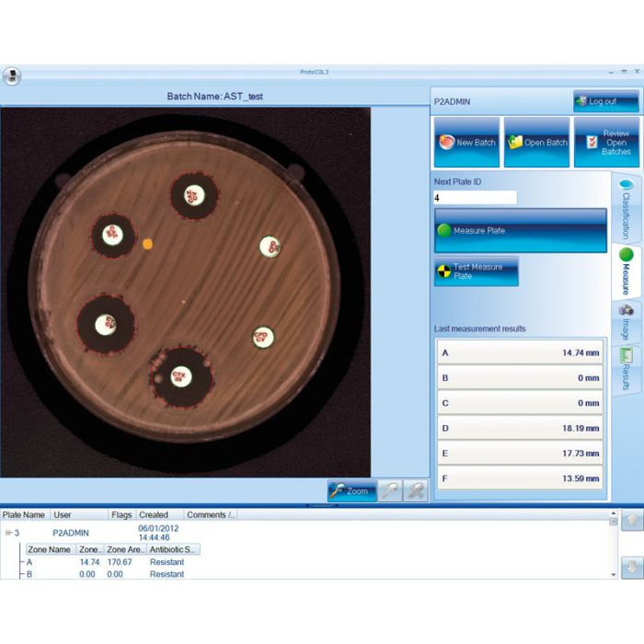Click the Flags column header

point(121,514)
